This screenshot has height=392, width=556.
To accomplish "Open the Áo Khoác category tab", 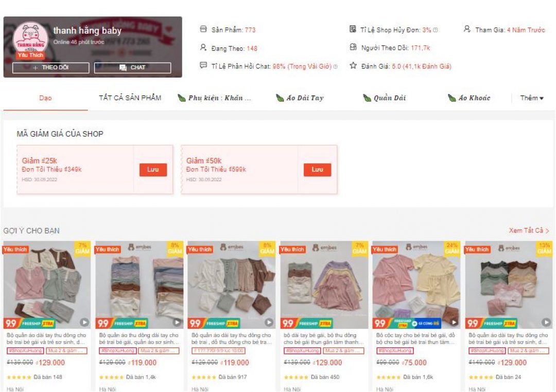I will (x=469, y=98).
